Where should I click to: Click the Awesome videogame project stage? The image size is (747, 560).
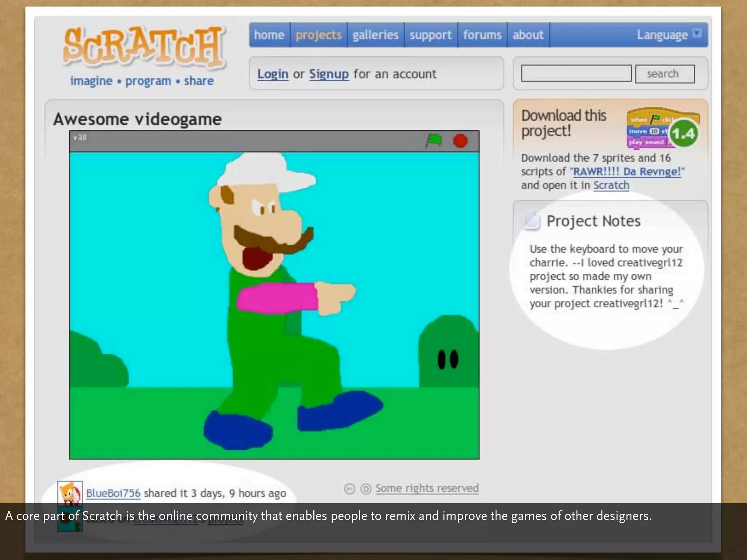pyautogui.click(x=274, y=305)
